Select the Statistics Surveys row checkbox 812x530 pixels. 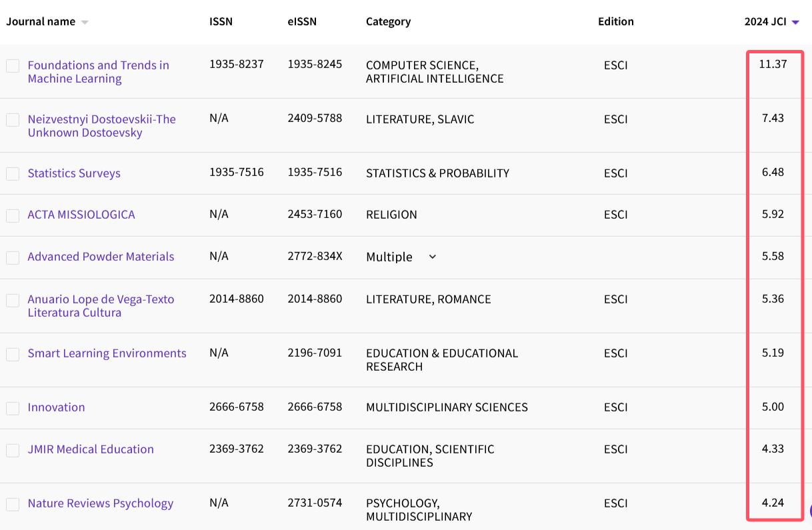coord(13,173)
